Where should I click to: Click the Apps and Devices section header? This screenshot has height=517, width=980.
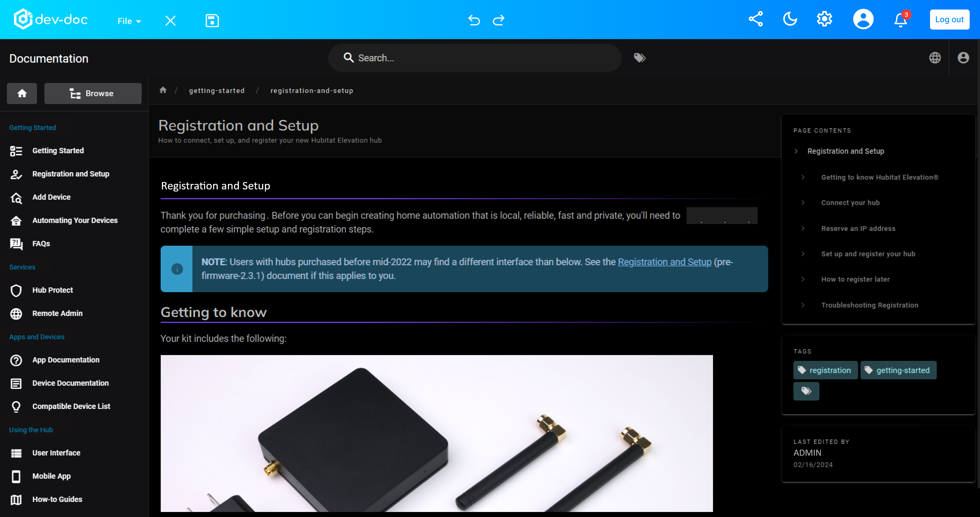click(x=36, y=337)
